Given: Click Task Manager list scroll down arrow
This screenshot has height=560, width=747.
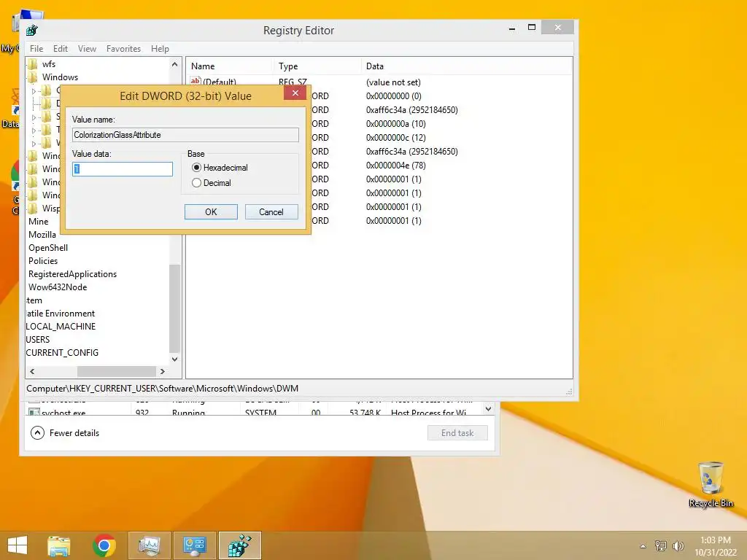Looking at the screenshot, I should click(x=488, y=409).
